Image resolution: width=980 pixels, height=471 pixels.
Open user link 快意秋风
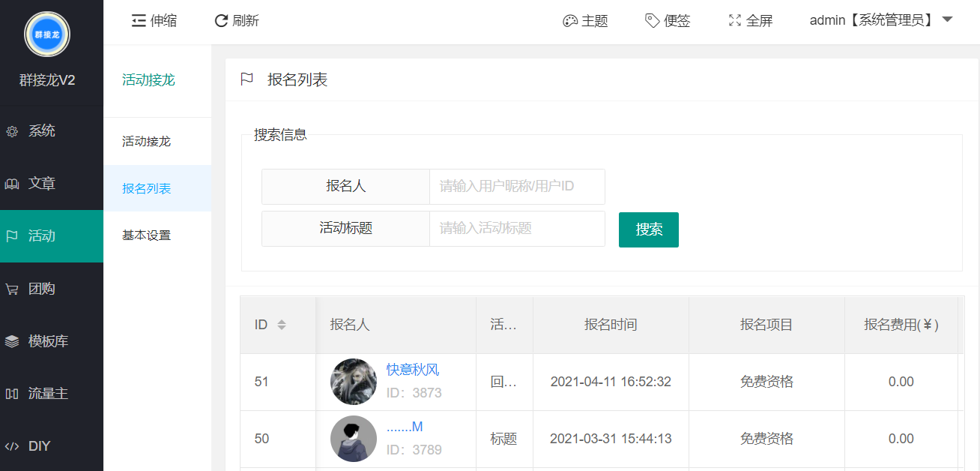[413, 369]
